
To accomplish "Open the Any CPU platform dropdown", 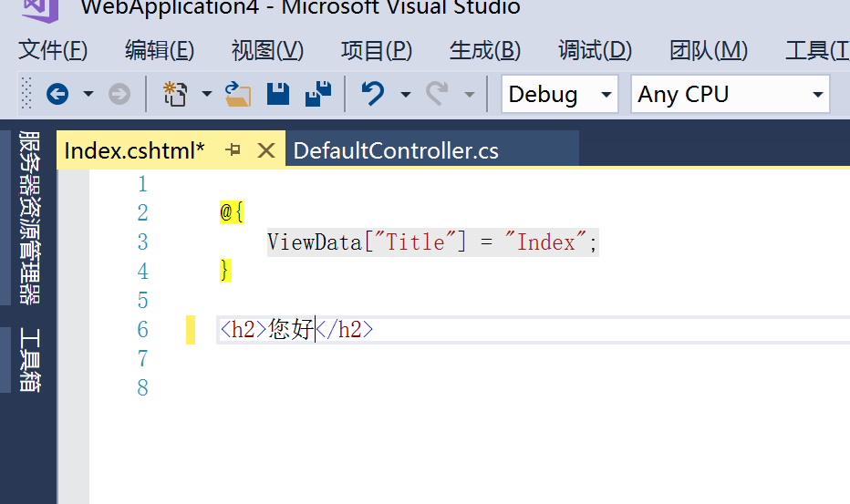I will click(x=730, y=94).
